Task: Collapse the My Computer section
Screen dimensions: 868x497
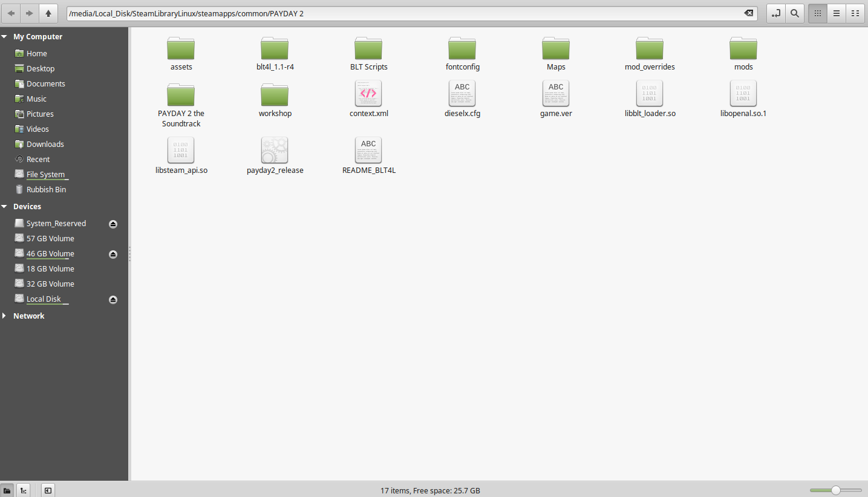Action: (x=5, y=37)
